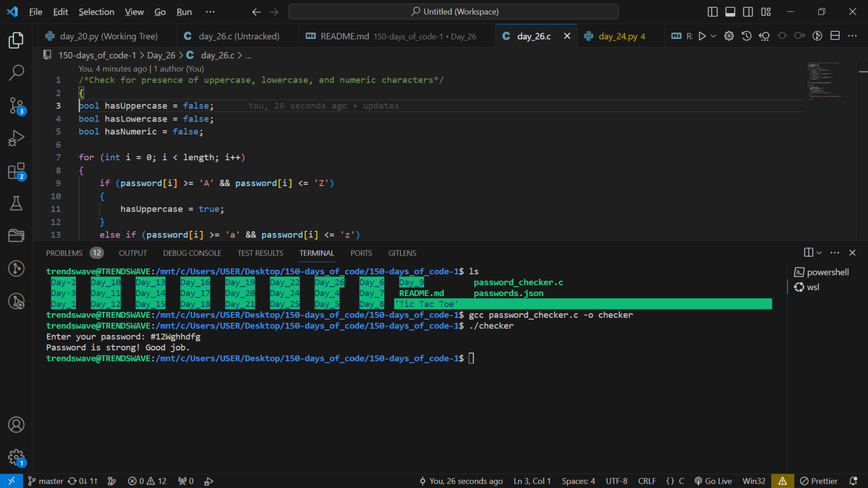The height and width of the screenshot is (488, 868).
Task: Close the active day_26.c tab
Action: point(566,35)
